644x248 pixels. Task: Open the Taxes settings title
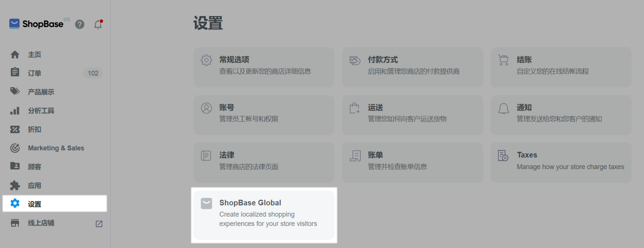(x=527, y=155)
